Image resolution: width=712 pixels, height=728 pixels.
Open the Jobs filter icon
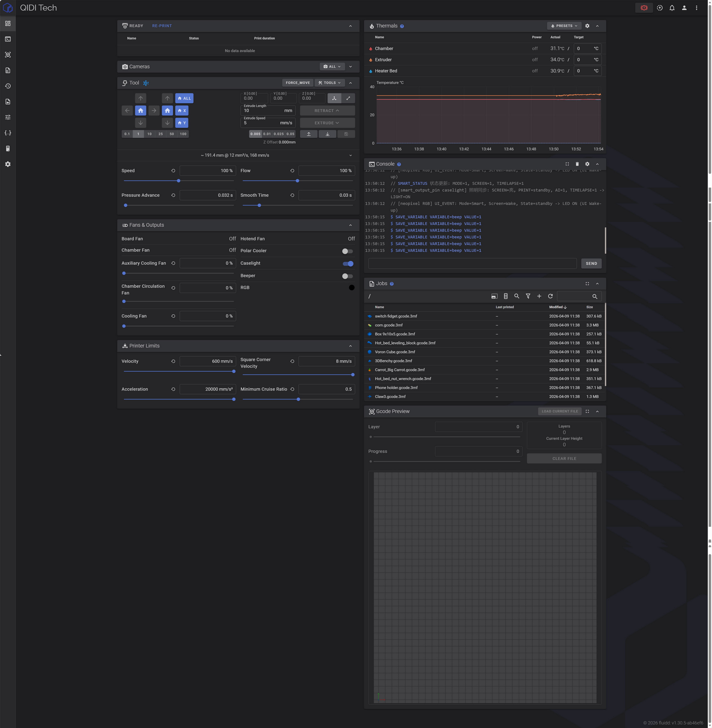tap(528, 296)
